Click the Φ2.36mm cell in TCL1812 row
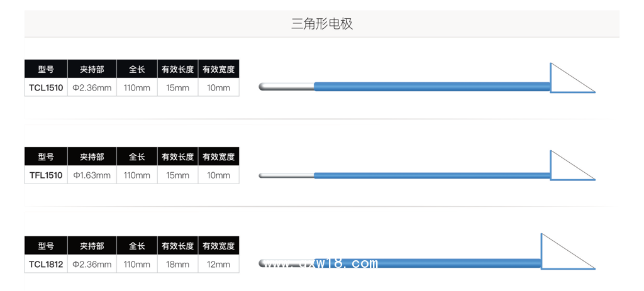The height and width of the screenshot is (291, 644). pyautogui.click(x=92, y=265)
